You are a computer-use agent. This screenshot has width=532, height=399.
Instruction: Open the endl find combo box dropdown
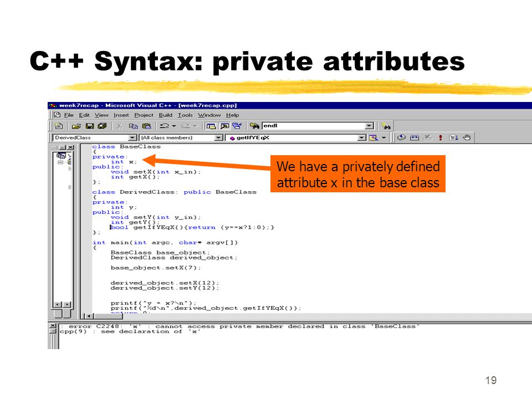(x=370, y=126)
